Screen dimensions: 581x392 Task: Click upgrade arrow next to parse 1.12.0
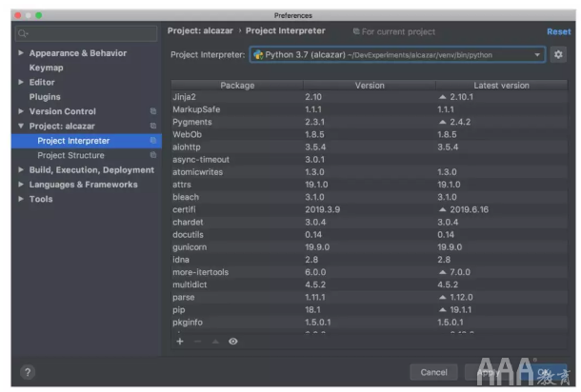coord(442,297)
